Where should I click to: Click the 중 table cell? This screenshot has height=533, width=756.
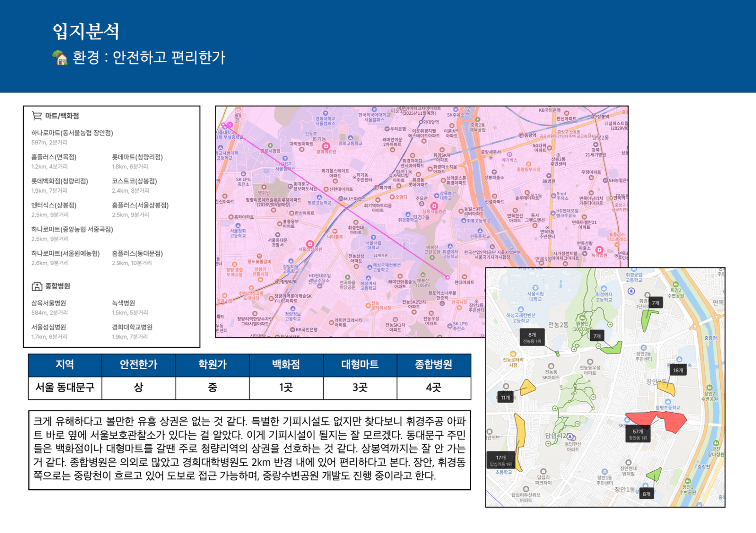(212, 388)
